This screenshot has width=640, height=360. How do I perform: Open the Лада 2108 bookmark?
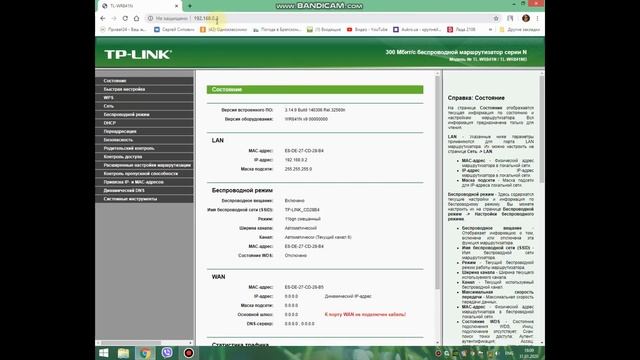coord(461,29)
